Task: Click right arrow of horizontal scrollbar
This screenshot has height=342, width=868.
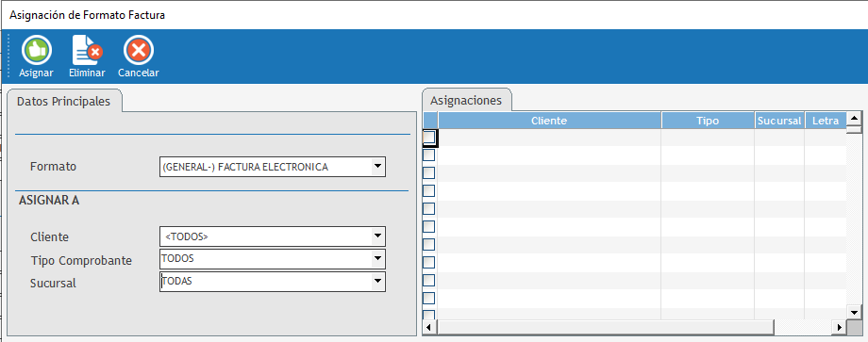Action: coord(840,328)
